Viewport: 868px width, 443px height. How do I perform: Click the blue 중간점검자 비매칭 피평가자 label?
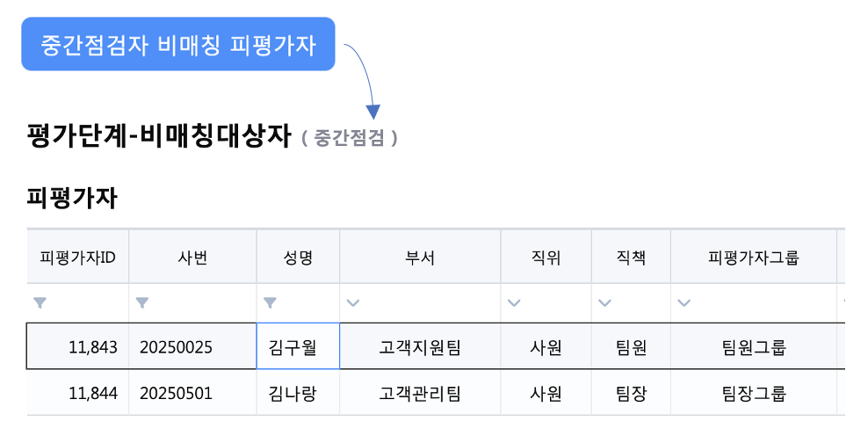coord(178,44)
